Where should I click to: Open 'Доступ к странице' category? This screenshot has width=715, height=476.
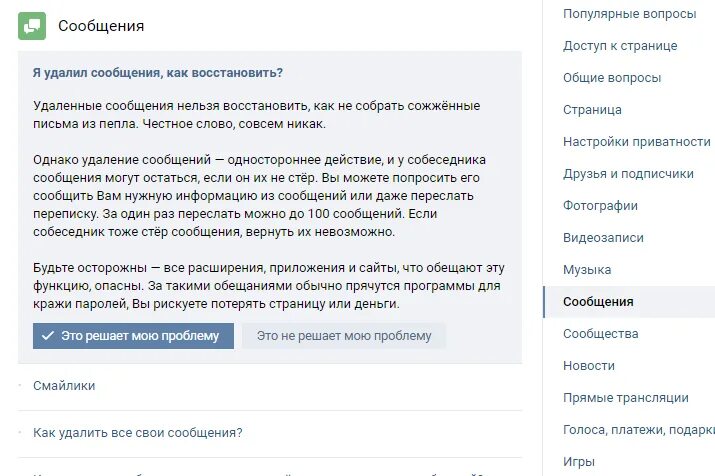(x=620, y=46)
